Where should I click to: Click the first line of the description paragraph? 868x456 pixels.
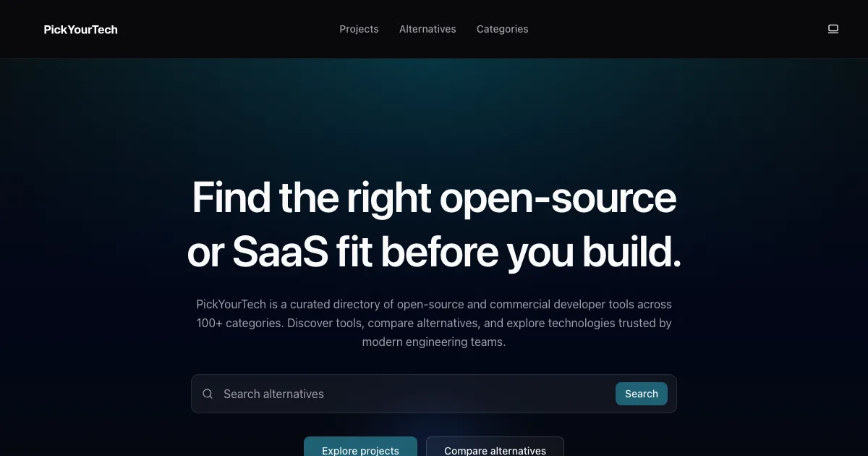click(434, 304)
